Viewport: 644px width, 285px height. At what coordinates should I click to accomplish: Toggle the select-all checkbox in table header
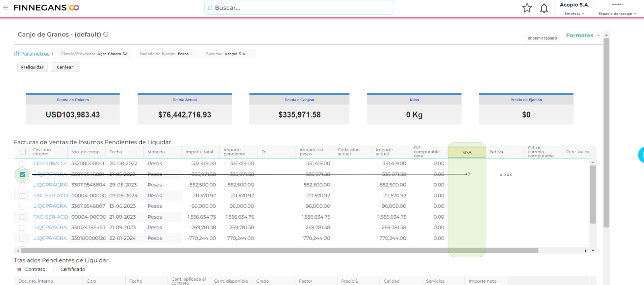[x=23, y=152]
